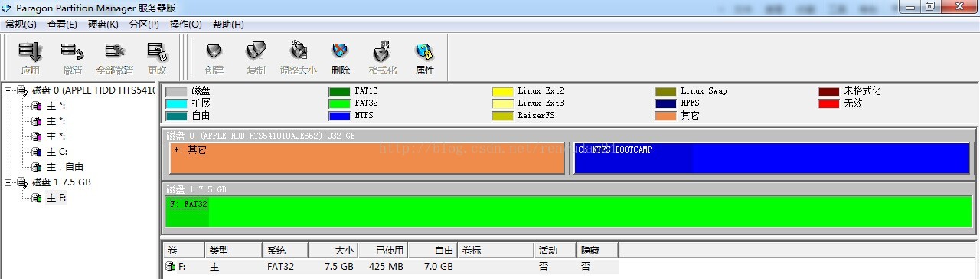Click the Linux Ext2 legend yellow swatch
The width and height of the screenshot is (980, 279).
click(x=502, y=91)
